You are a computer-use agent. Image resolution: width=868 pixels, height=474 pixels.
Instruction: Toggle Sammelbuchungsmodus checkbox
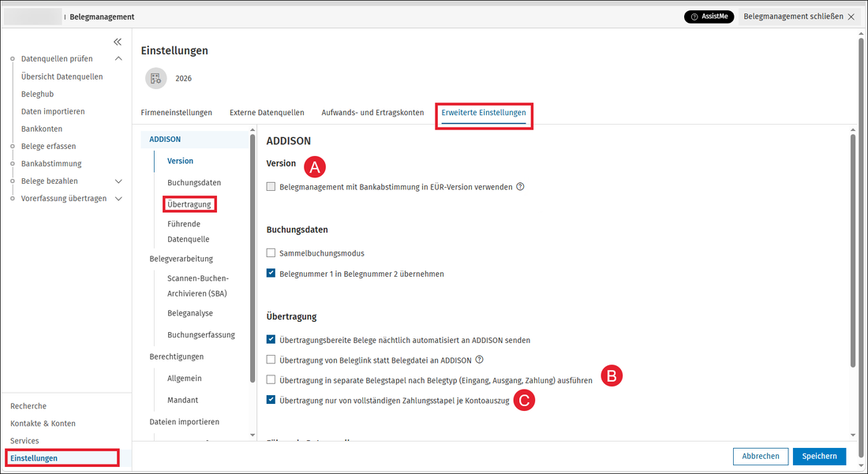pyautogui.click(x=271, y=253)
